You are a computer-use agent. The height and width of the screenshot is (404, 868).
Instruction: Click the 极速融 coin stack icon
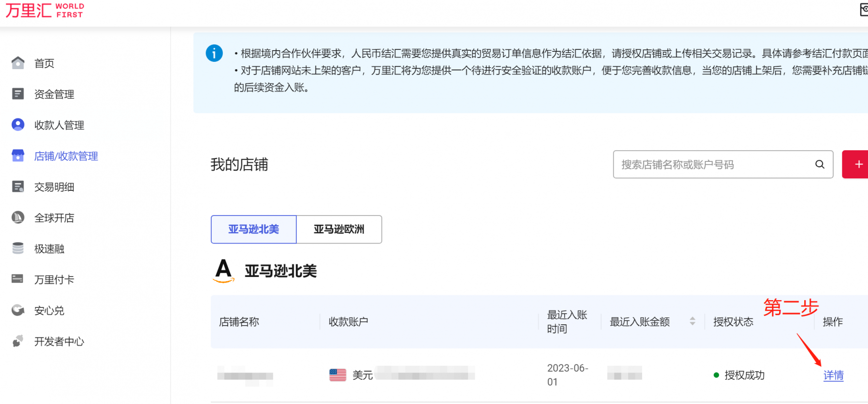click(18, 248)
